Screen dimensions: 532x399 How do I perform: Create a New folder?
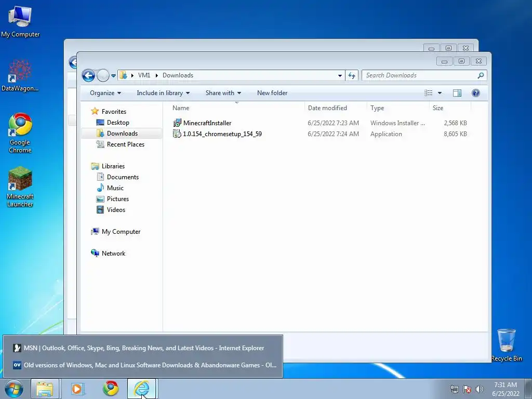click(x=272, y=93)
